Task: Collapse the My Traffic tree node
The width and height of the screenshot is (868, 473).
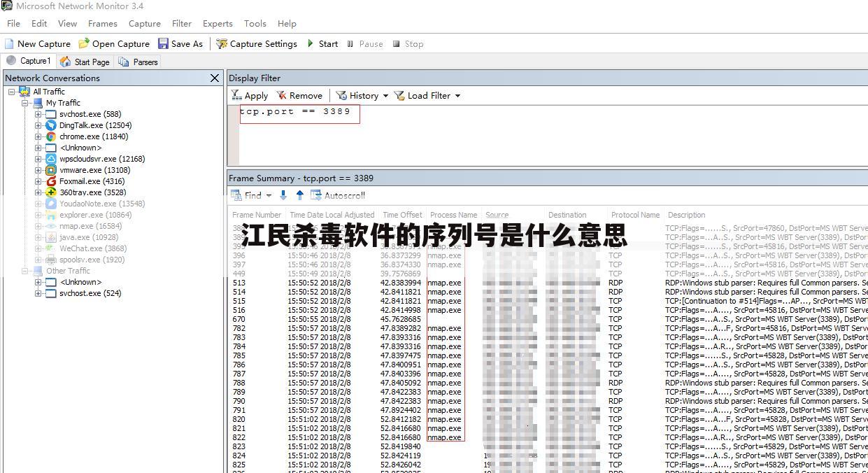Action: click(x=25, y=103)
